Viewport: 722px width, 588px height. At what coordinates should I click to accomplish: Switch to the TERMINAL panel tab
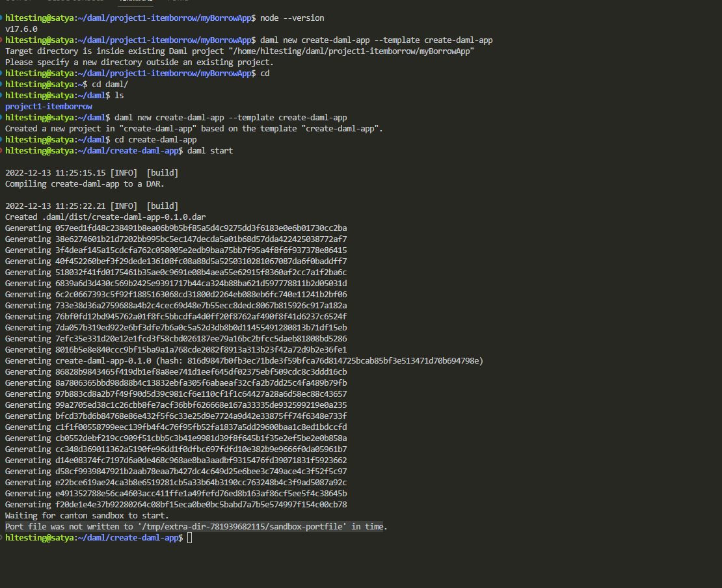point(137,2)
